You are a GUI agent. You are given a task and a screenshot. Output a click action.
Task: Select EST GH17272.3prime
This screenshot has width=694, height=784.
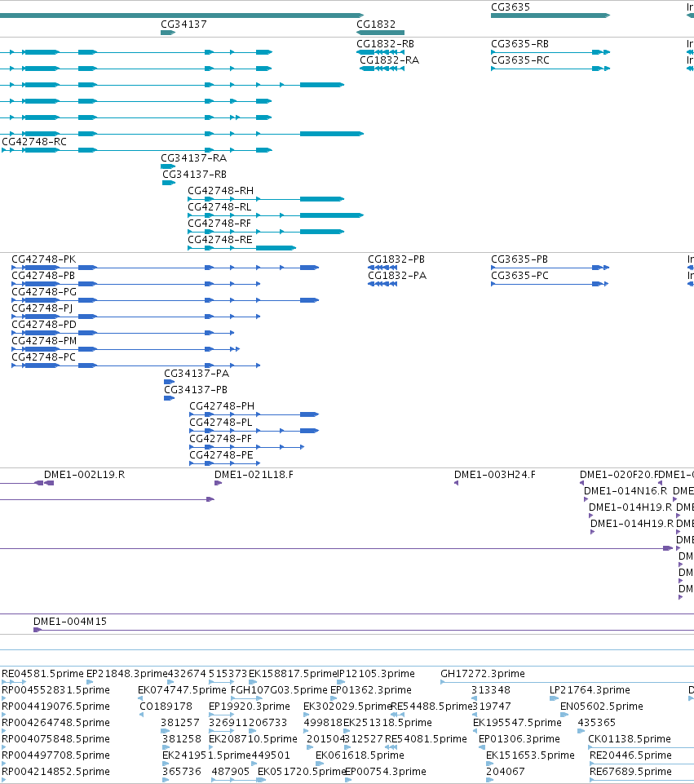point(483,674)
